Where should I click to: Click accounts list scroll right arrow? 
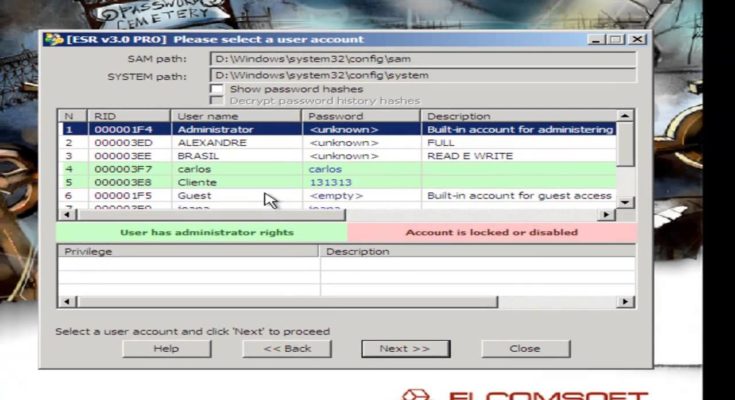coord(607,215)
